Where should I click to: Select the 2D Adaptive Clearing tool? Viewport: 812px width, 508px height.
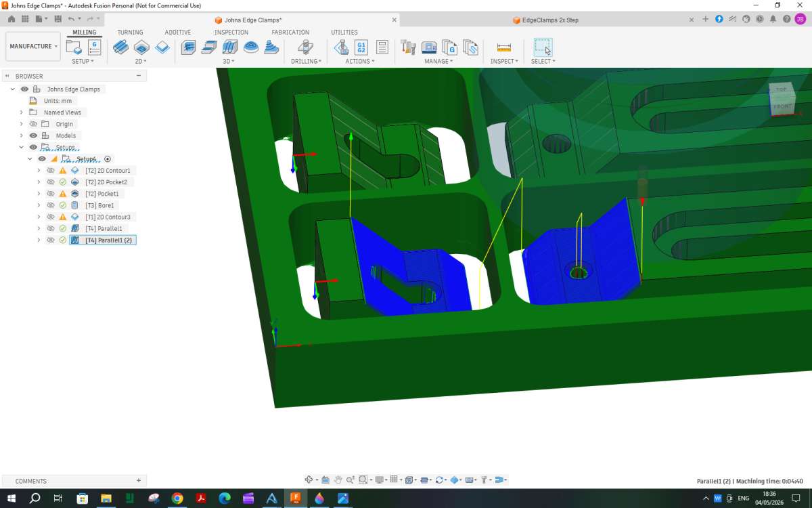(x=120, y=47)
